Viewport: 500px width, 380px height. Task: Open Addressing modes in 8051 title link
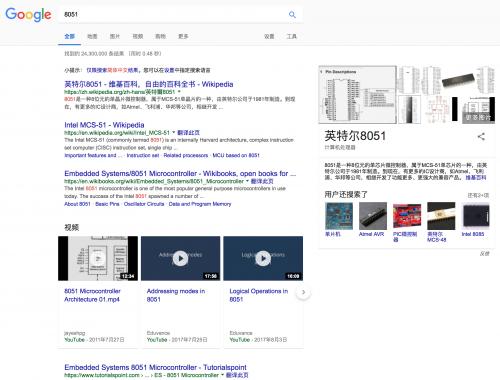point(176,295)
